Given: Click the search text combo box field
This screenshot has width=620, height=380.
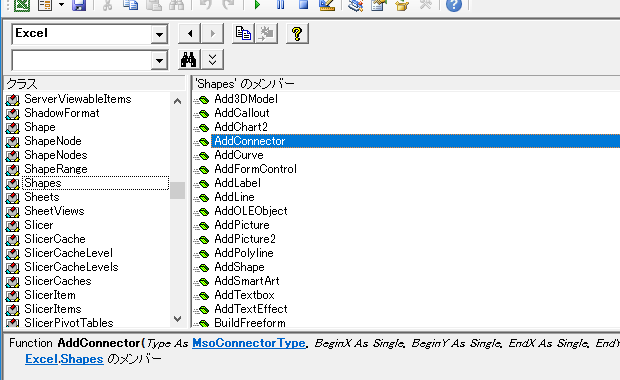Looking at the screenshot, I should coord(82,60).
